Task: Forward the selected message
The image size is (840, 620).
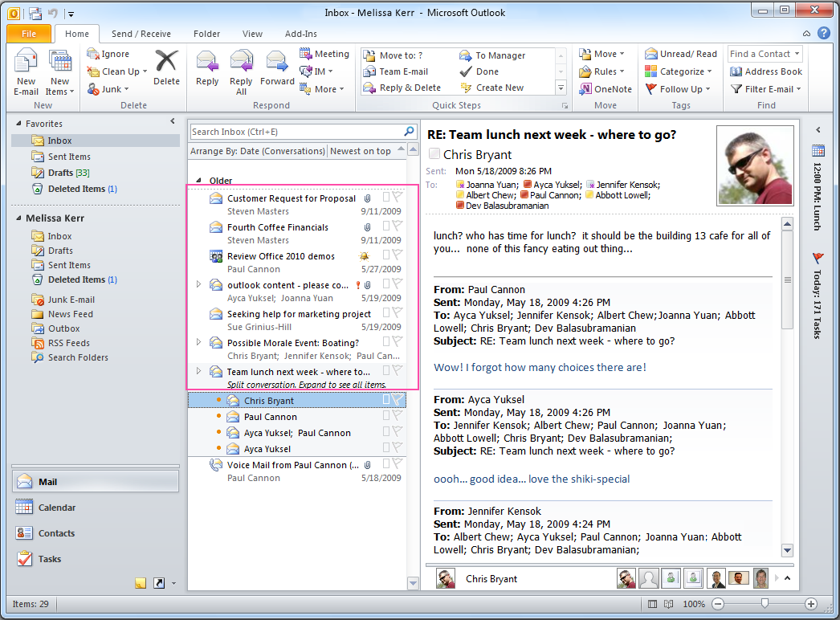Action: pos(277,63)
